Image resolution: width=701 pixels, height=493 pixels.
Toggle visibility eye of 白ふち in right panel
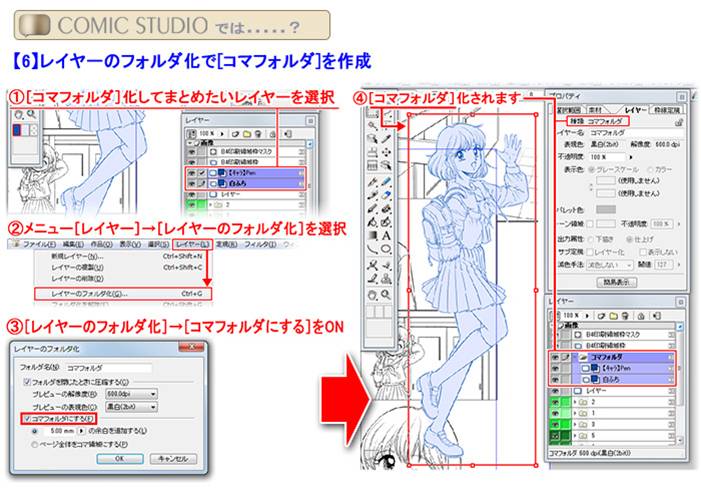click(x=555, y=379)
